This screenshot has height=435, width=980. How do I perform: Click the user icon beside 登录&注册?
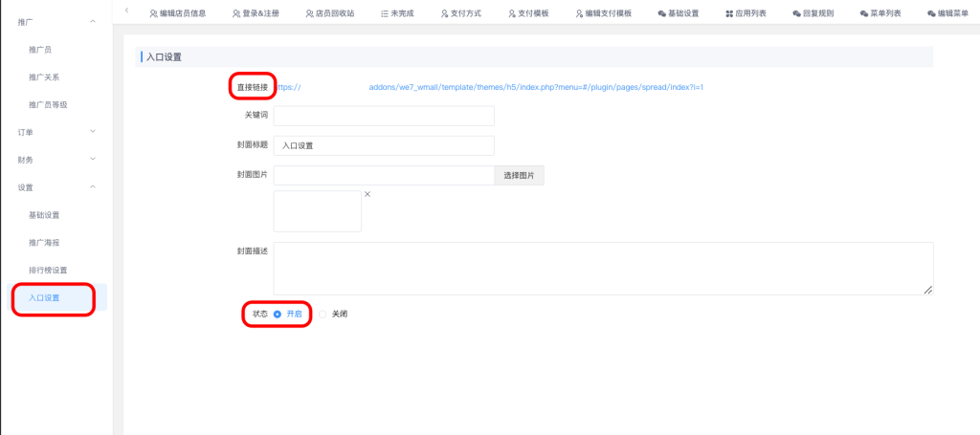(236, 14)
